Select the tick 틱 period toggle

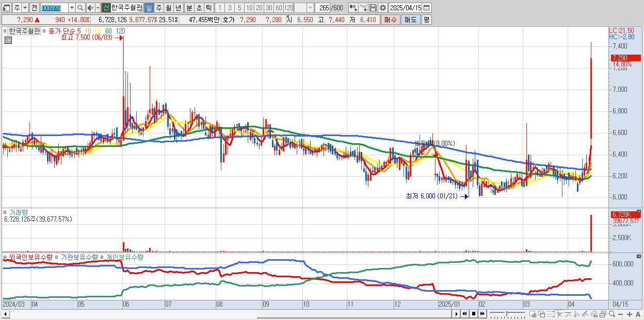(208, 8)
